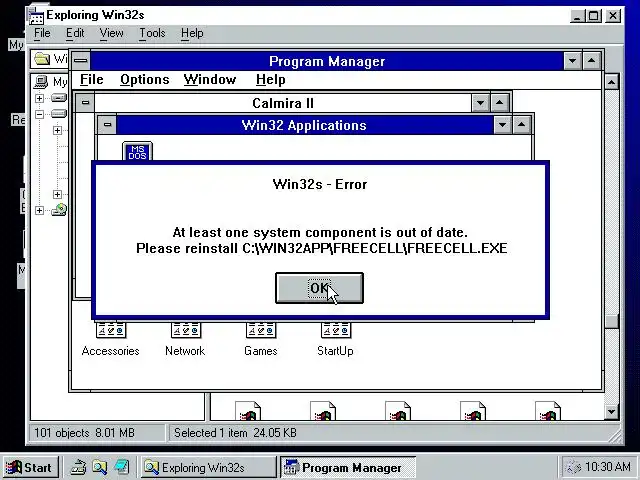This screenshot has height=480, width=640.
Task: Open the StartUp program group
Action: click(336, 340)
